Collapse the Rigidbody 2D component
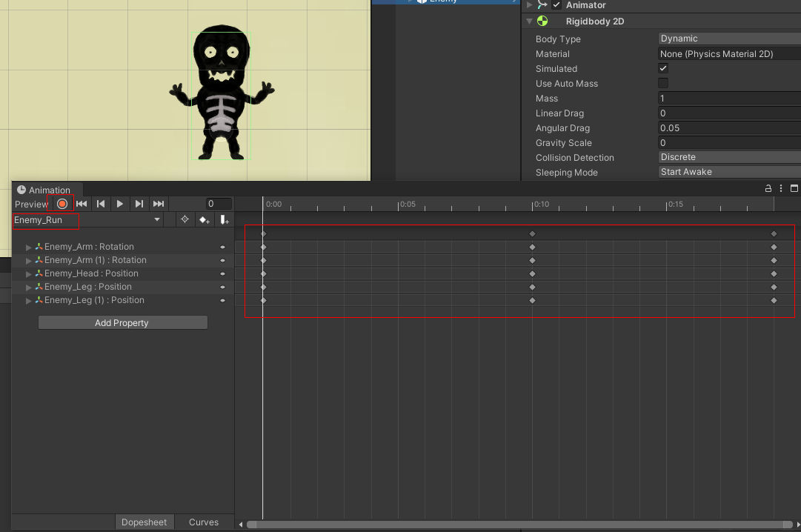 tap(529, 21)
